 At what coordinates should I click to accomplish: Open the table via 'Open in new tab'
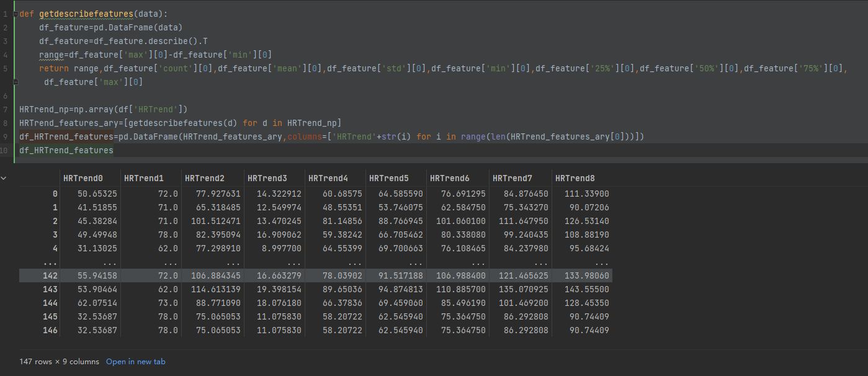pos(135,362)
